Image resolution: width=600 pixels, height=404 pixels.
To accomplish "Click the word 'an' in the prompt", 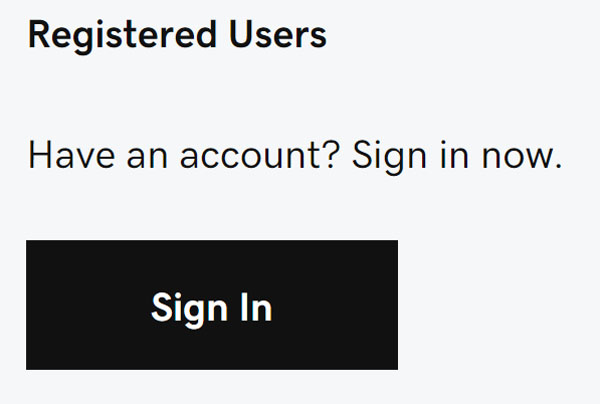I will pos(147,157).
